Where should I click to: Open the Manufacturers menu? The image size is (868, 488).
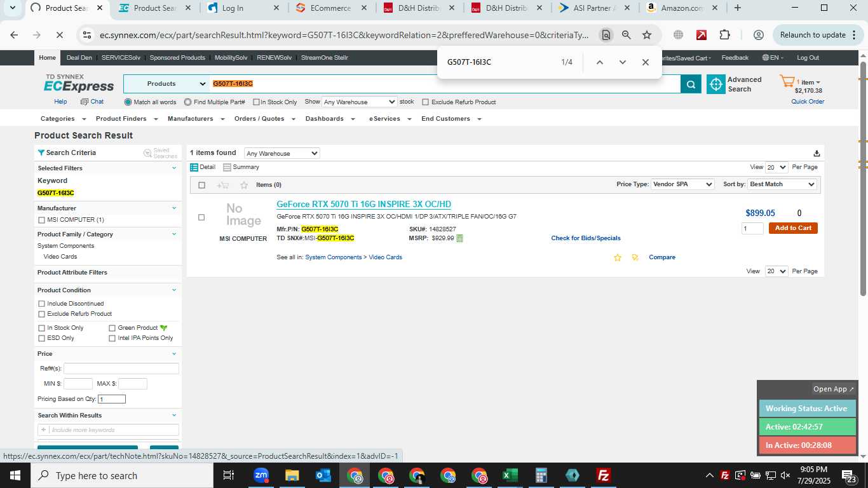(x=196, y=119)
